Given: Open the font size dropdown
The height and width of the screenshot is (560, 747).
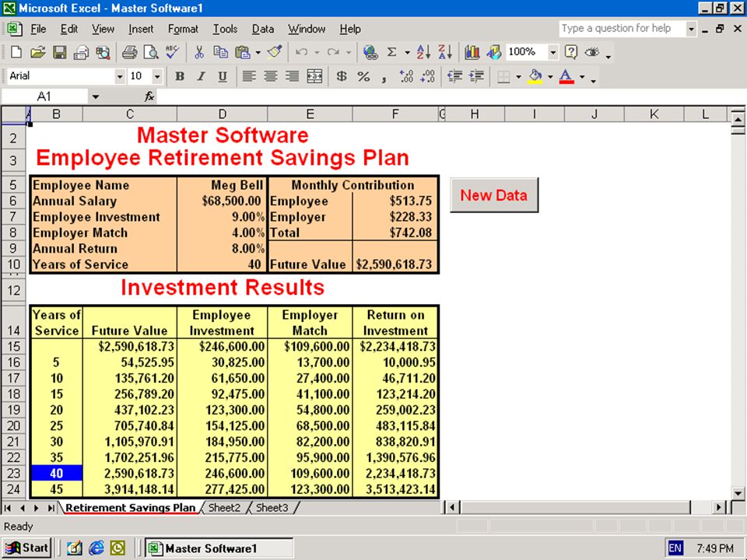Looking at the screenshot, I should pyautogui.click(x=156, y=76).
